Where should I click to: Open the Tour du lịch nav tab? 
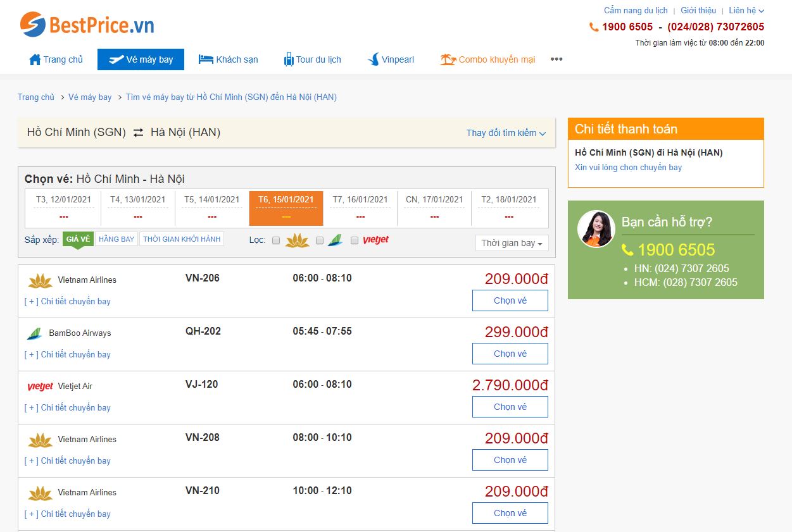coord(313,59)
